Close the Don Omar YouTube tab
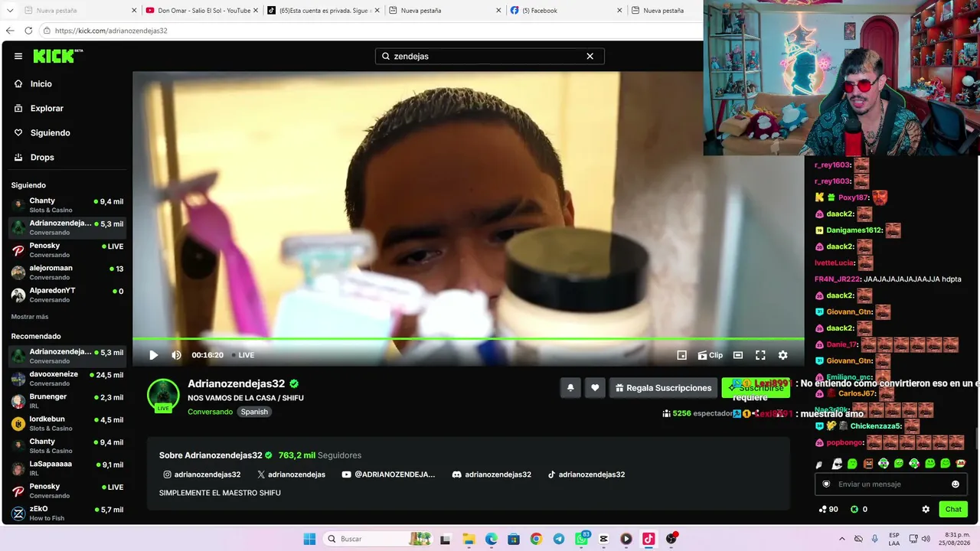The width and height of the screenshot is (980, 551). (255, 11)
